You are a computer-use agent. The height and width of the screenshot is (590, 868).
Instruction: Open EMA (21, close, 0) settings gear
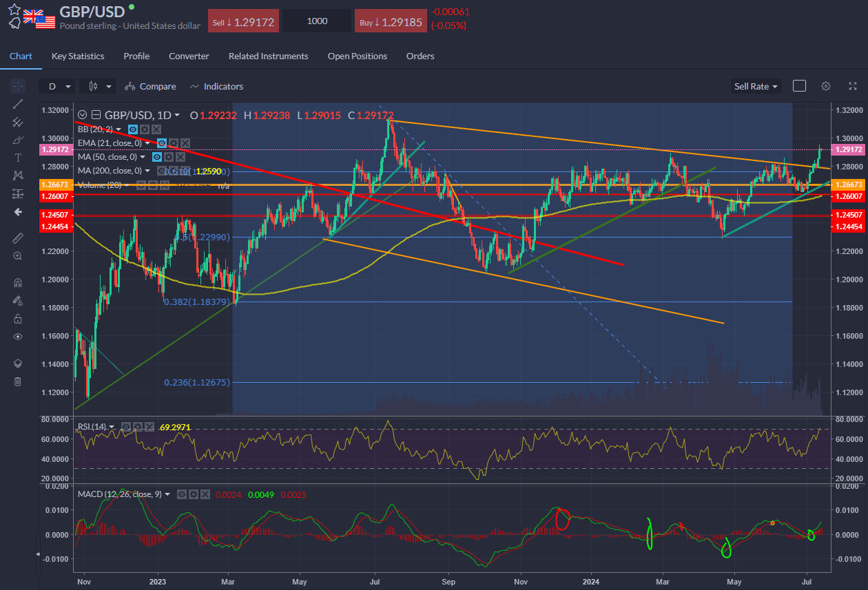(172, 143)
